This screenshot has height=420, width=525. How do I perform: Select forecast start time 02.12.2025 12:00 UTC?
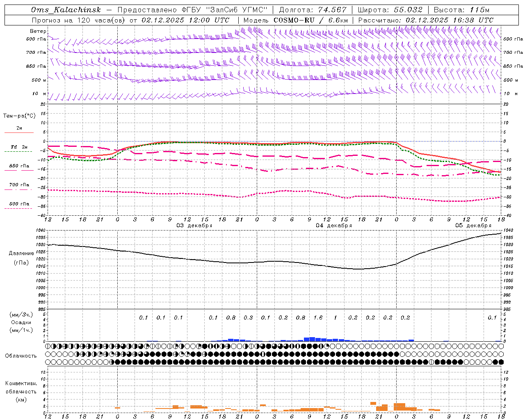tap(185, 20)
